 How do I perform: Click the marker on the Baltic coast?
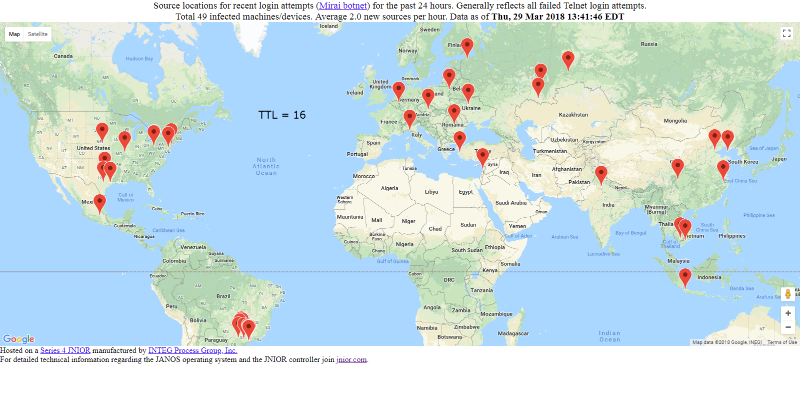click(x=449, y=79)
